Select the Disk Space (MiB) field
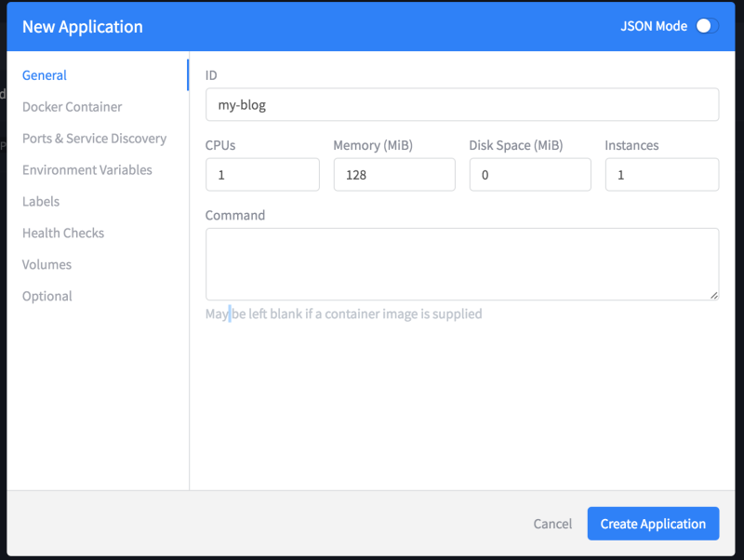 (529, 175)
